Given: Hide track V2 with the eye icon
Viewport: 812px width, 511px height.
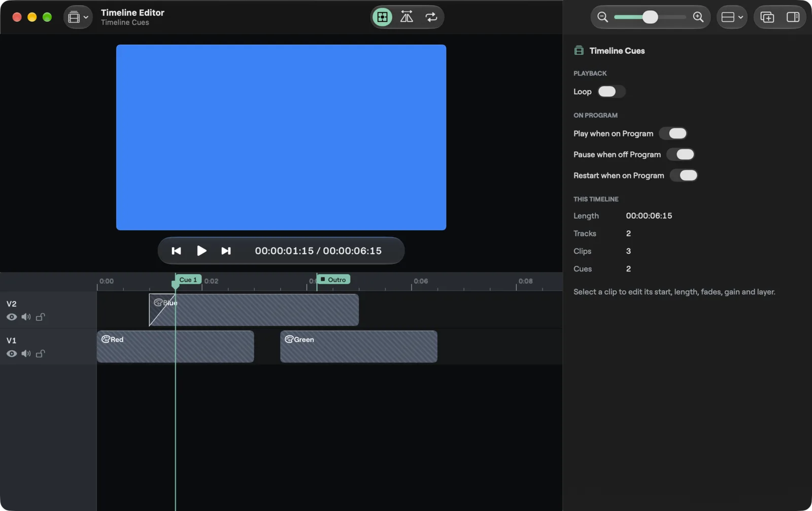Looking at the screenshot, I should pos(12,317).
